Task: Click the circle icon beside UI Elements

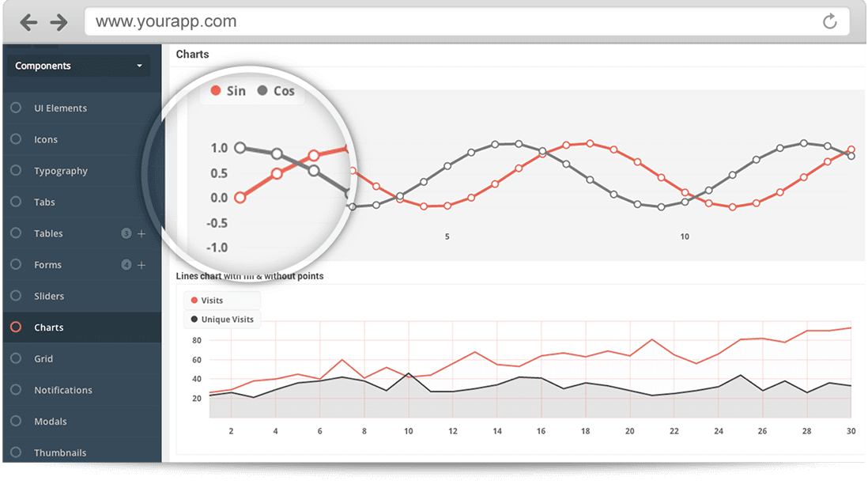Action: click(16, 108)
